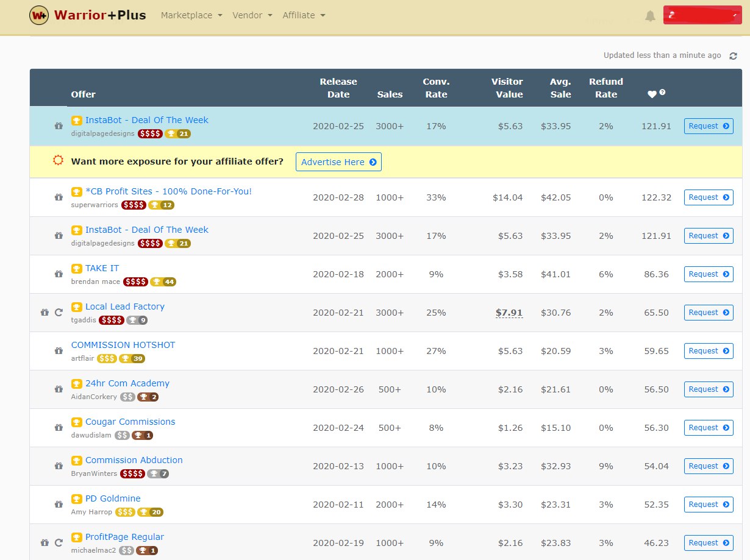Open the Local Lead Factory offer link
Image resolution: width=750 pixels, height=560 pixels.
(x=125, y=307)
